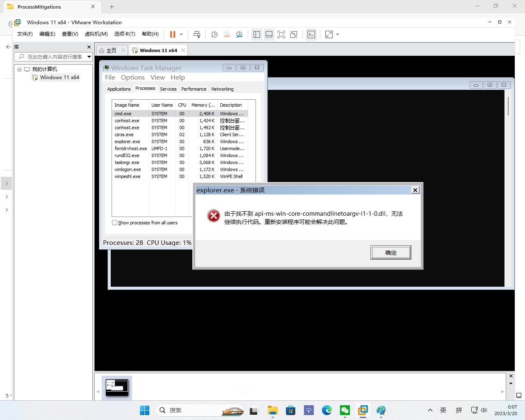Click the stretch guest display icon

(x=329, y=34)
